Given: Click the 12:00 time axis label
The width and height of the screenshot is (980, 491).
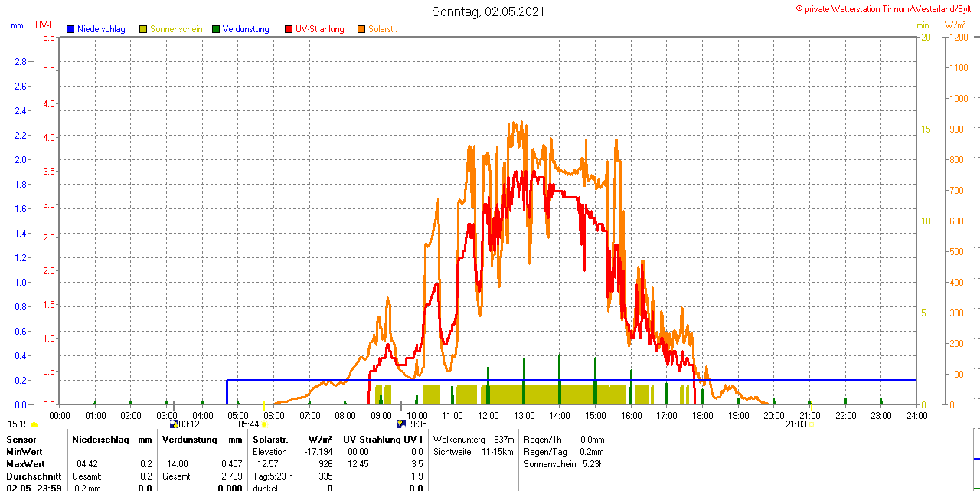Looking at the screenshot, I should [x=488, y=415].
